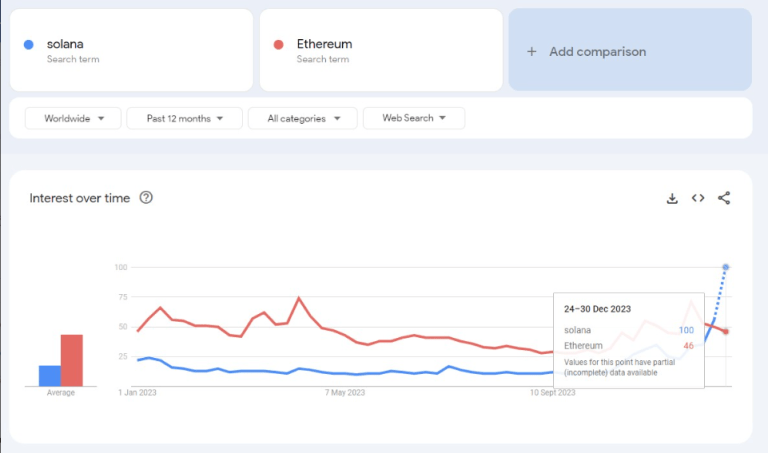Edit the Ethereum search term

[324, 44]
